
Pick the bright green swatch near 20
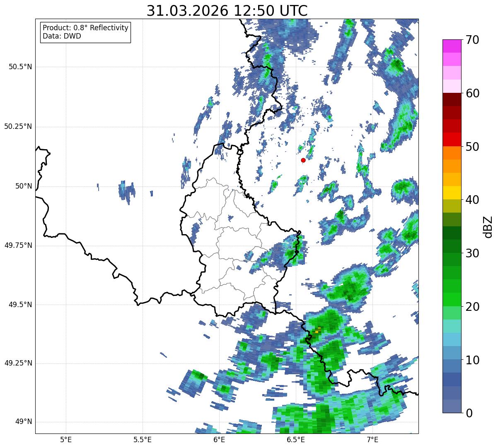tap(452, 300)
